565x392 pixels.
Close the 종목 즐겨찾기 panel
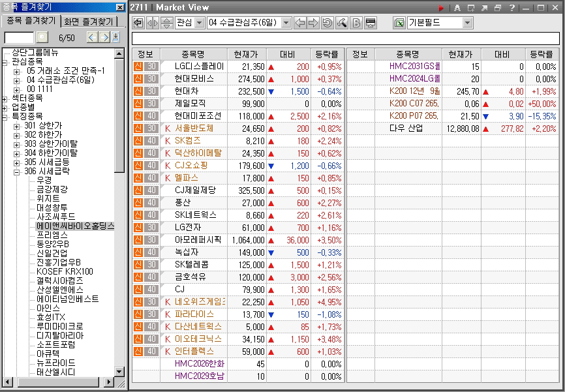[x=120, y=7]
